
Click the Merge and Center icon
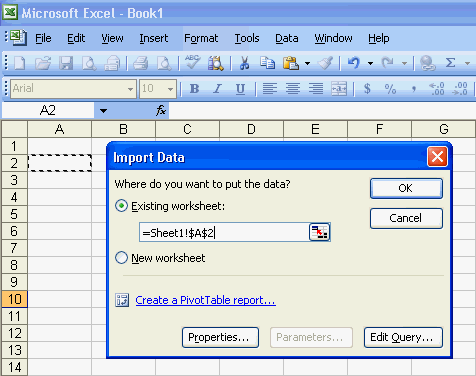[339, 89]
